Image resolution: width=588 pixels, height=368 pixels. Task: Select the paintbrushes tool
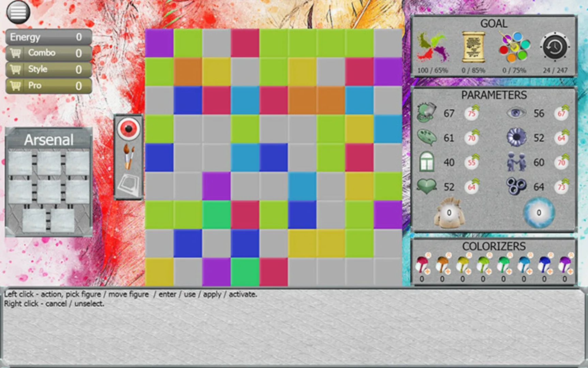coord(129,156)
